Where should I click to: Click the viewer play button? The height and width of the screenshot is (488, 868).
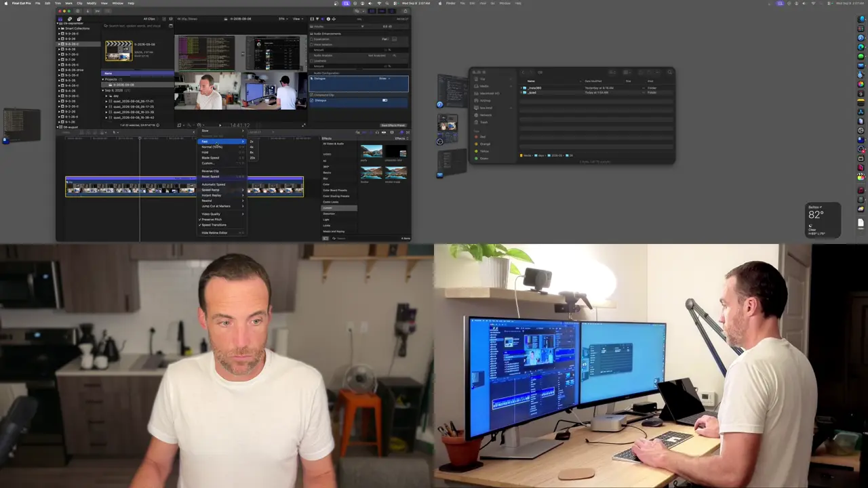[x=220, y=125]
